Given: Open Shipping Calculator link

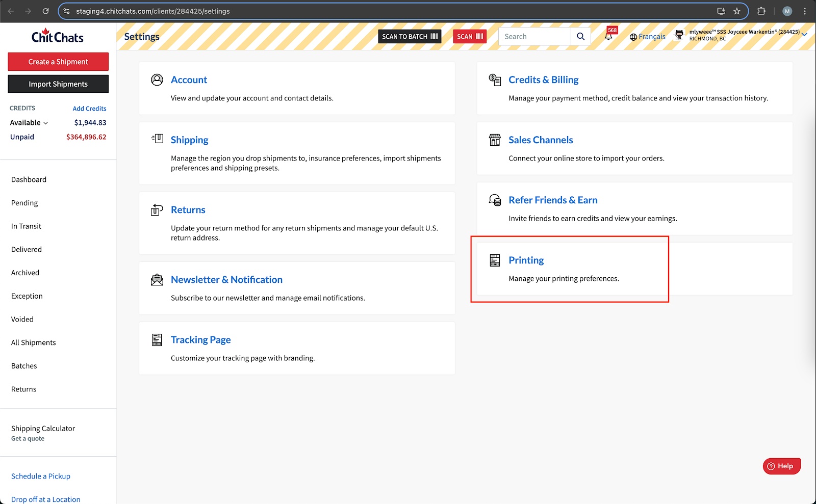Looking at the screenshot, I should tap(43, 429).
